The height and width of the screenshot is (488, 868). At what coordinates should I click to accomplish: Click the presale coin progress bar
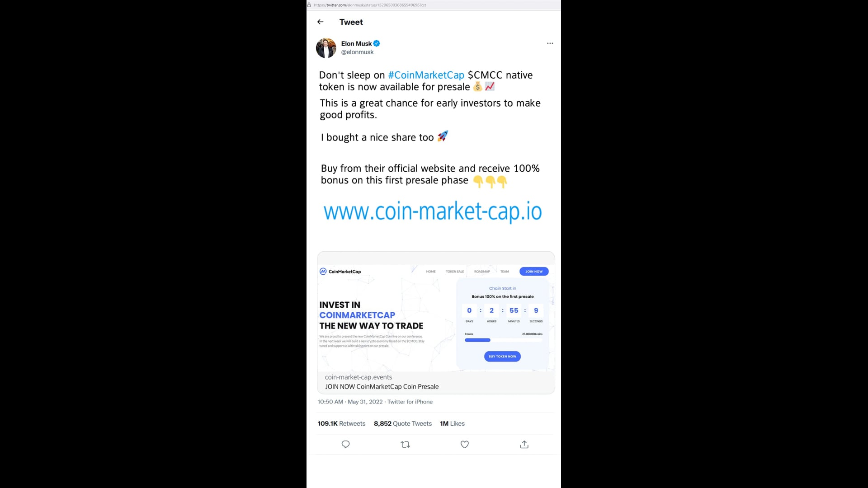(x=503, y=340)
